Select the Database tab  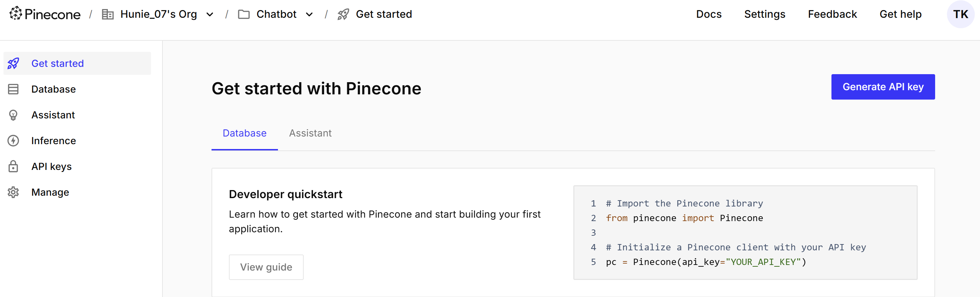[244, 133]
